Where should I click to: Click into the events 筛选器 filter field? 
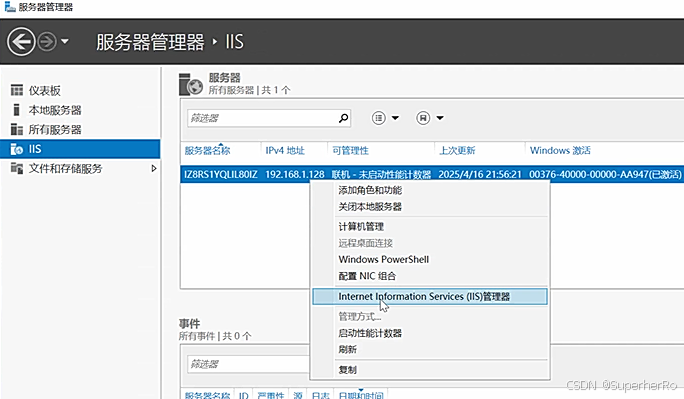(x=248, y=364)
